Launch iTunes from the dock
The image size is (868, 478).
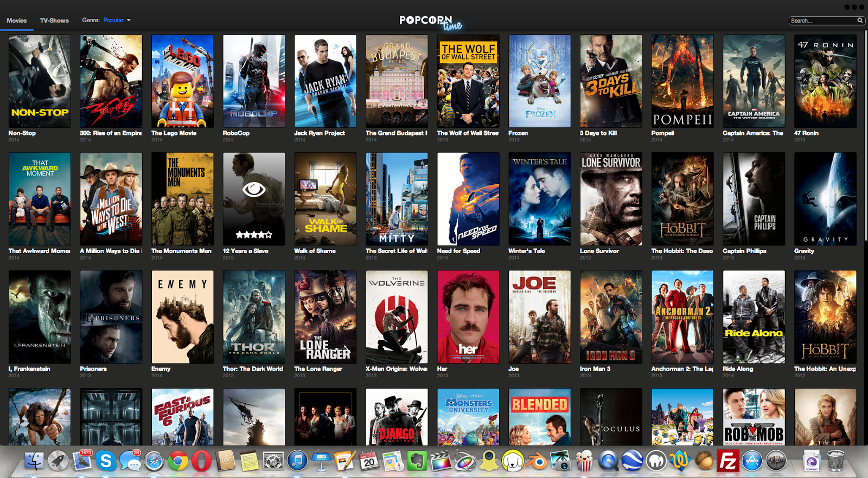tap(297, 461)
